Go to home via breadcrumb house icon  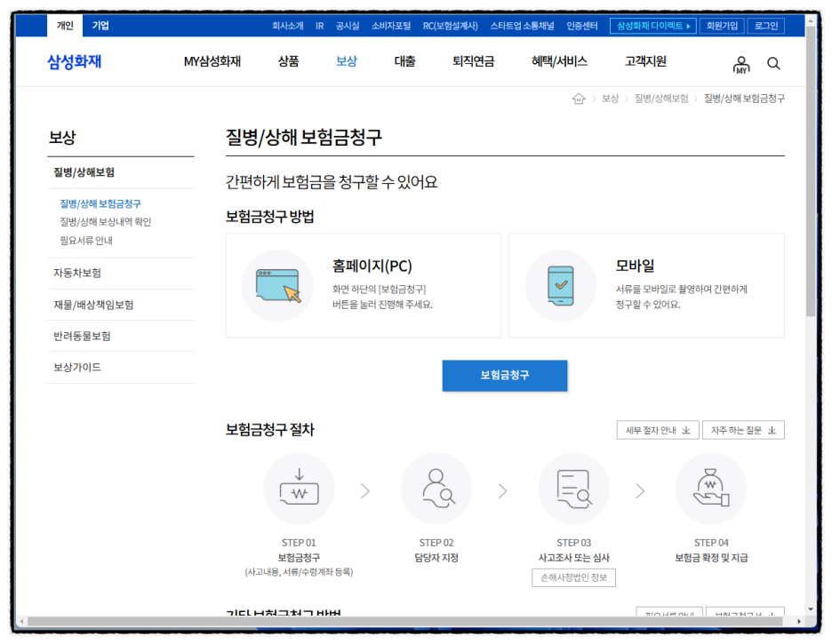579,99
